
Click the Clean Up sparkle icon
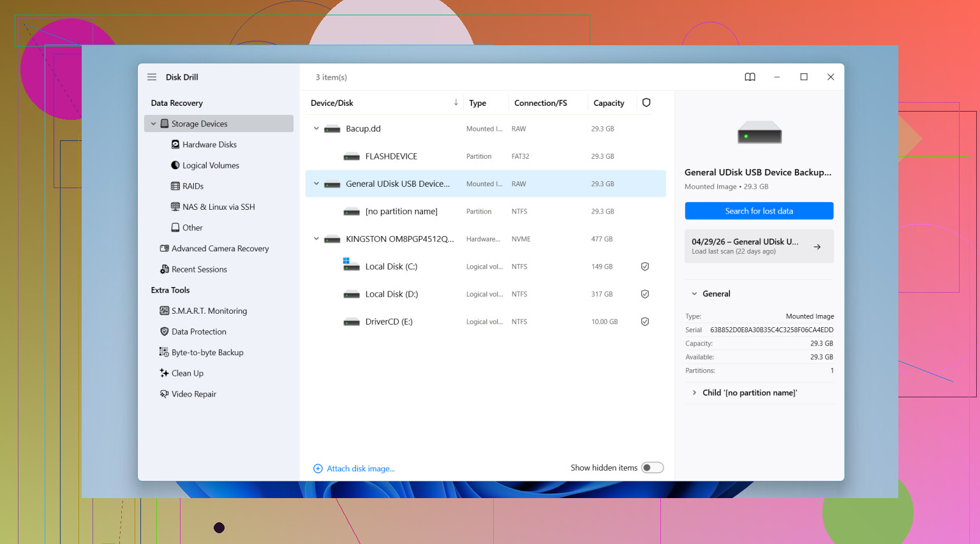165,373
